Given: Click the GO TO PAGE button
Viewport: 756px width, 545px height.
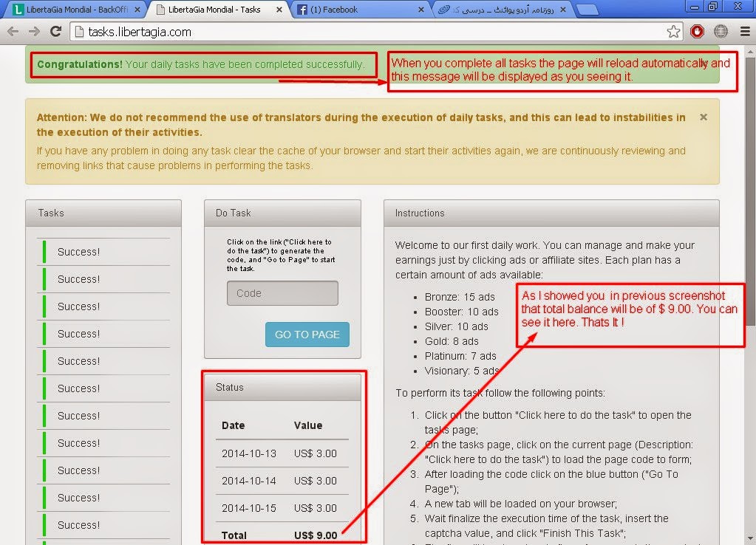Looking at the screenshot, I should click(x=307, y=335).
